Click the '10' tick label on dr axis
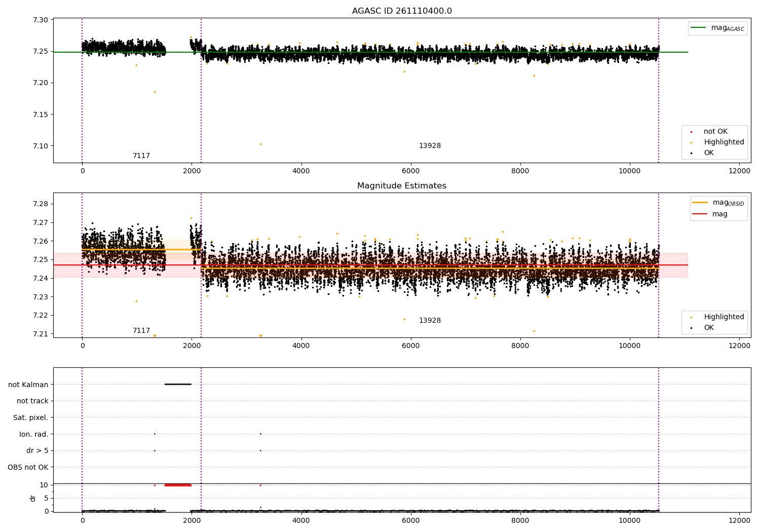Viewport: 760px width, 532px height. point(44,485)
